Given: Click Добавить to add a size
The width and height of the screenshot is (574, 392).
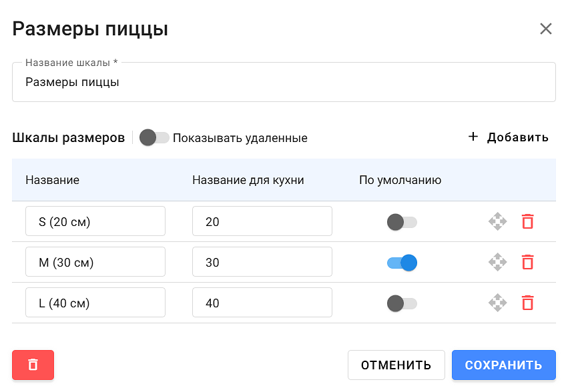Looking at the screenshot, I should pyautogui.click(x=508, y=137).
